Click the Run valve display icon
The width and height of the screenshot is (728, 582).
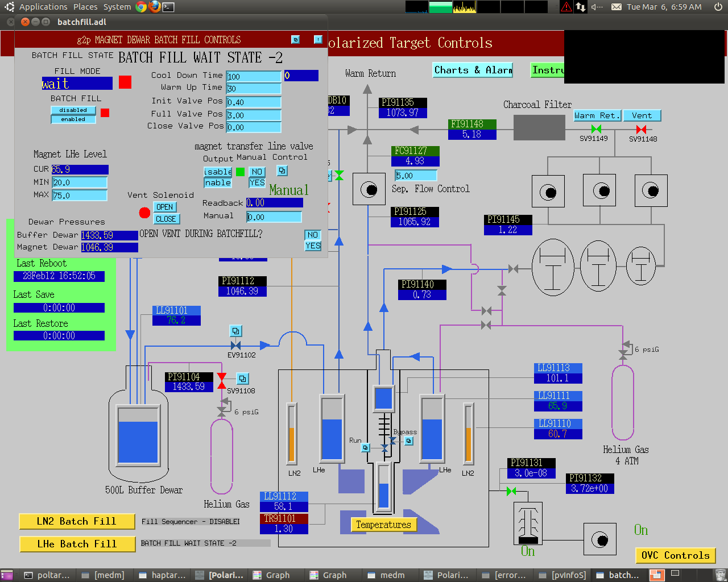(366, 448)
